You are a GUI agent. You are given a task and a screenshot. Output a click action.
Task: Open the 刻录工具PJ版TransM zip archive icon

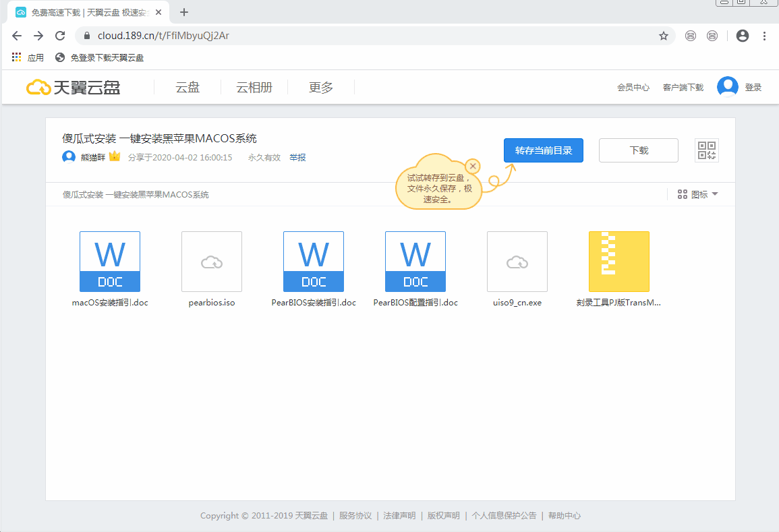coord(619,262)
